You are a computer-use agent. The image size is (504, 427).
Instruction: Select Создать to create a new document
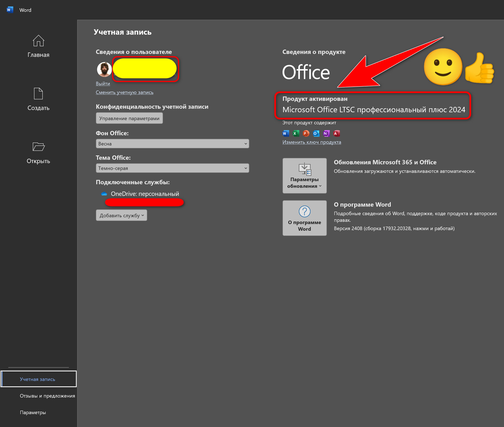pyautogui.click(x=39, y=100)
